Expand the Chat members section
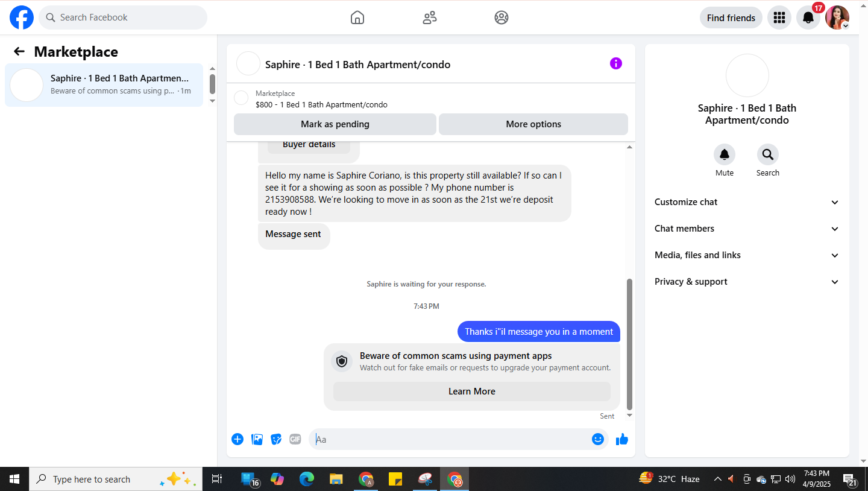Image resolution: width=868 pixels, height=491 pixels. (747, 229)
